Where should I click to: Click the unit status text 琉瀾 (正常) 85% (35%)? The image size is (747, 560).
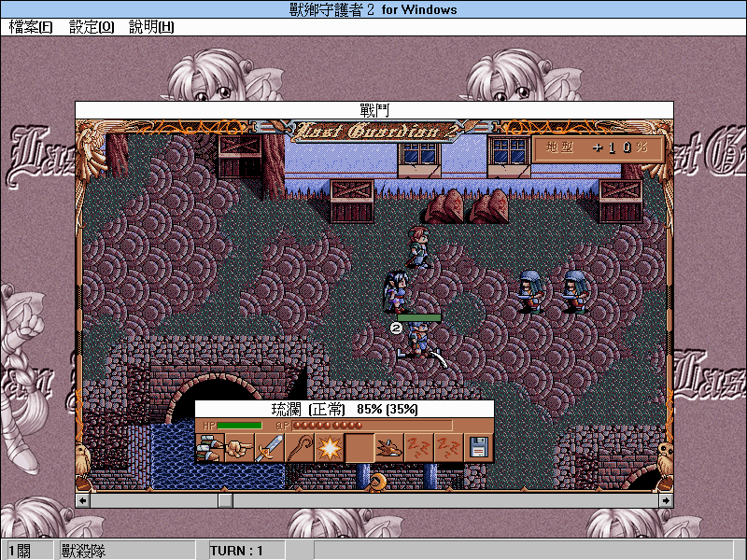[345, 409]
